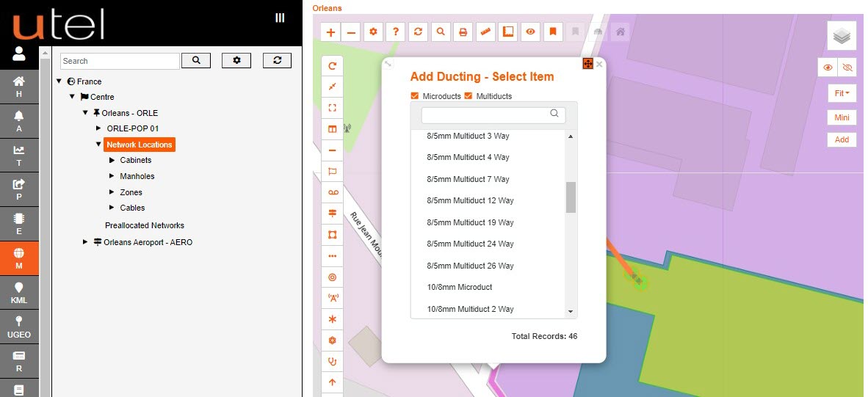The width and height of the screenshot is (868, 397).
Task: Refresh the network tree
Action: point(278,61)
